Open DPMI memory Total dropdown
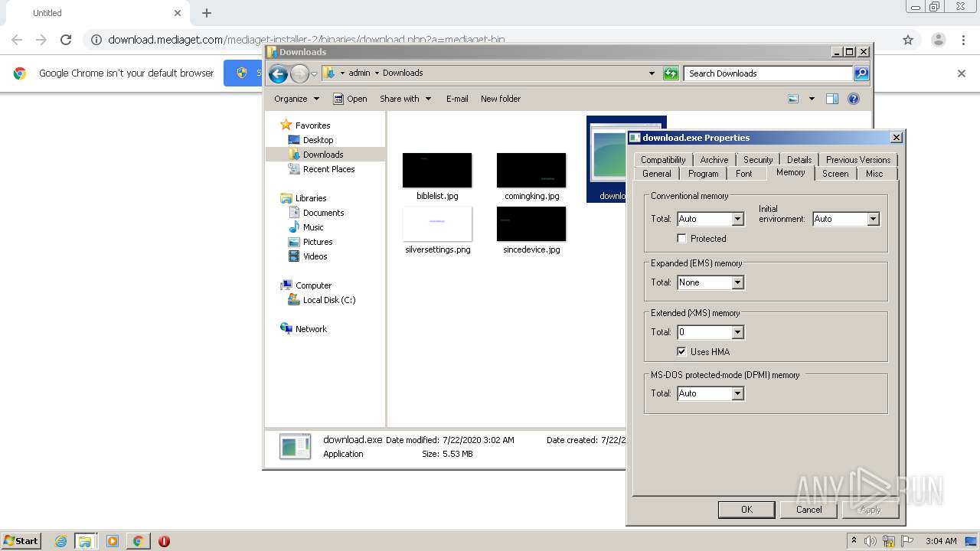 coord(737,393)
